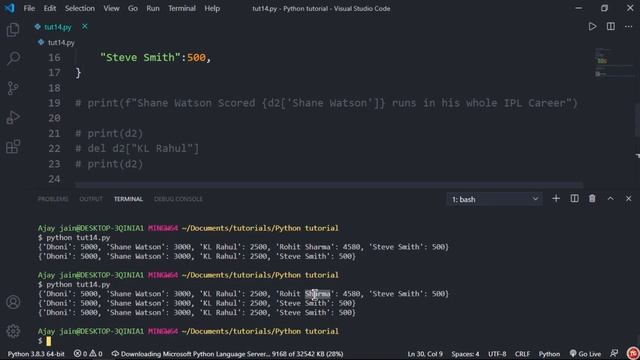Open the Explorer view in activity bar
This screenshot has width=640, height=360.
click(13, 30)
